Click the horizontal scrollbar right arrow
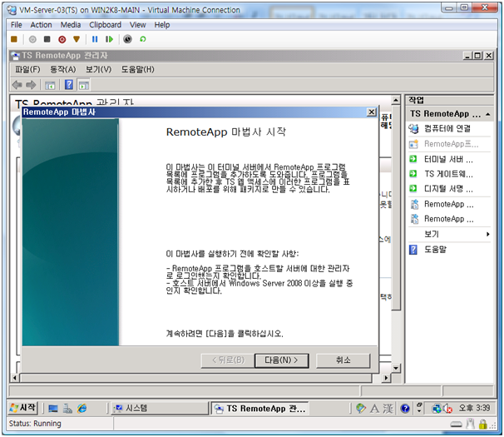Viewport: 504px width, 437px height. [x=386, y=377]
